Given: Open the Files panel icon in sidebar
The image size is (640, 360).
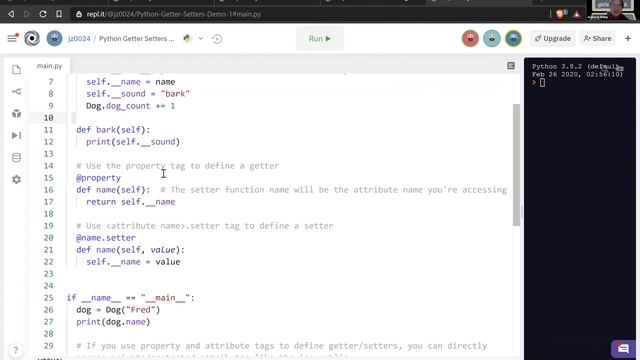Looking at the screenshot, I should [16, 69].
